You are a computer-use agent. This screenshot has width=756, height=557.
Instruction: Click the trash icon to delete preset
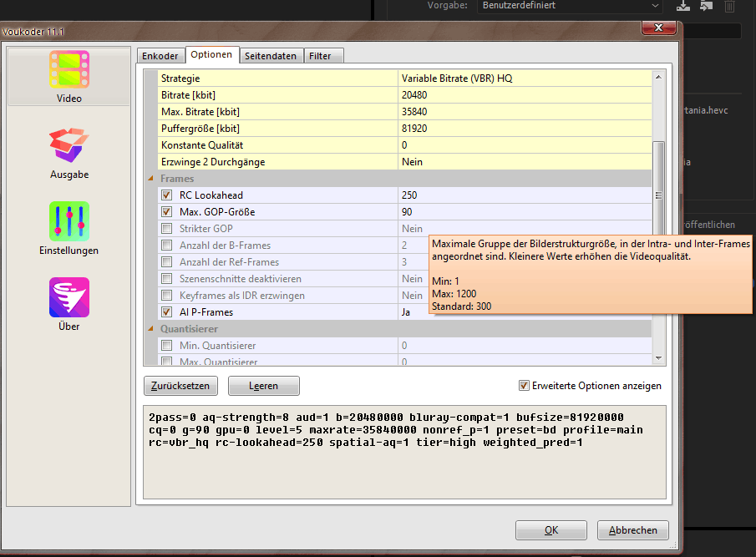point(729,6)
